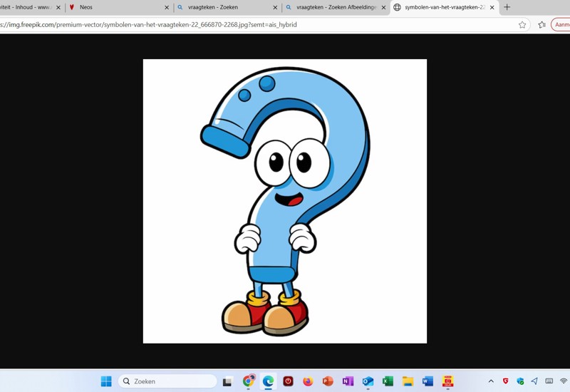Add this page to favorites with star icon
This screenshot has height=392, width=570.
coord(522,24)
